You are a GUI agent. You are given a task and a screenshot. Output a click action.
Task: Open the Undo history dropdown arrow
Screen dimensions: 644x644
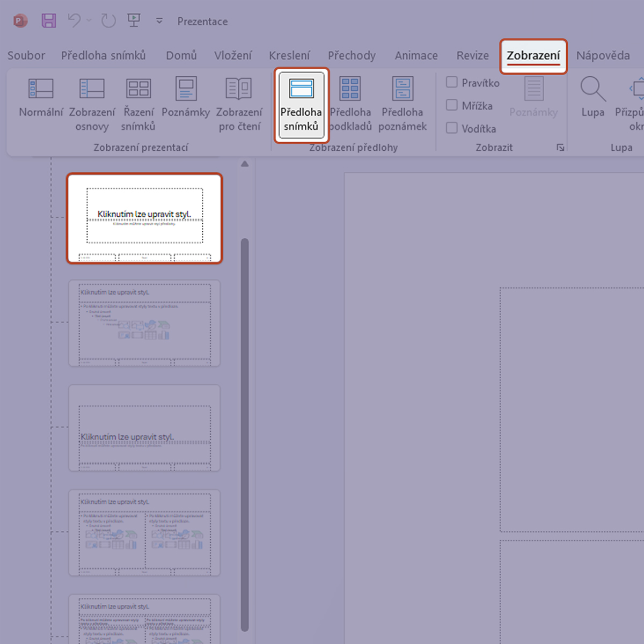(89, 21)
